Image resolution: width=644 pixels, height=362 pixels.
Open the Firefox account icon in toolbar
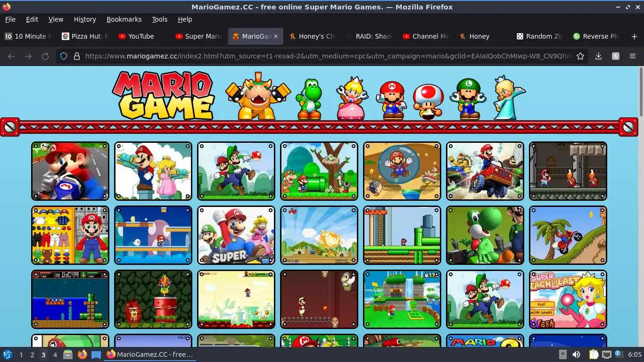(615, 56)
